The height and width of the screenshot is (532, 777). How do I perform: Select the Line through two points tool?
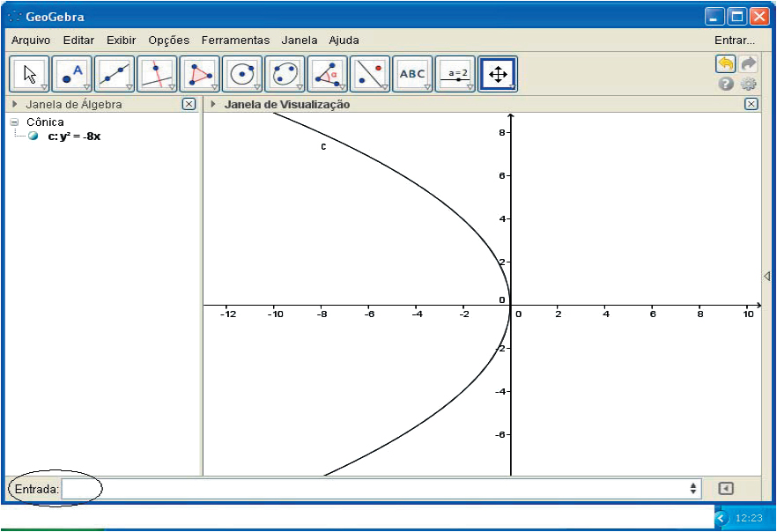115,75
